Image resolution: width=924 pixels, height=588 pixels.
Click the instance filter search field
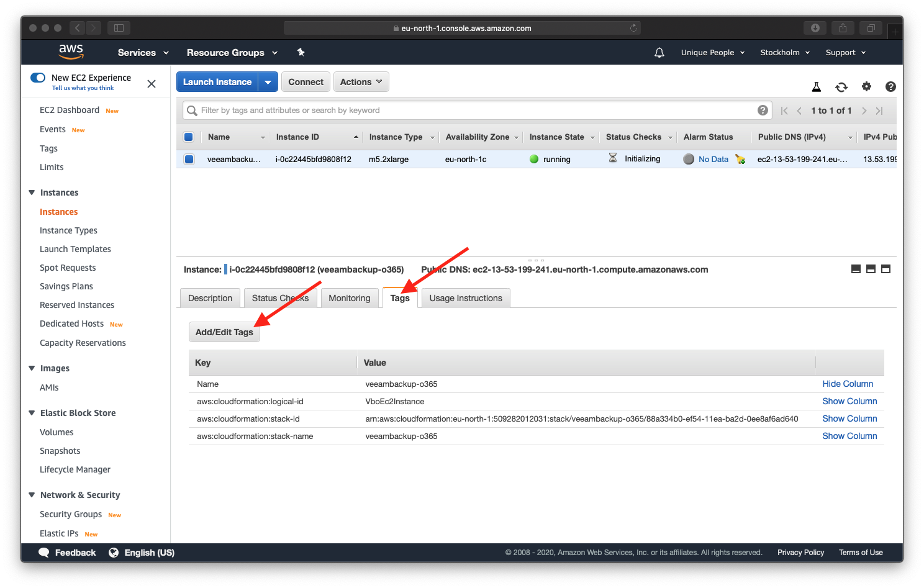(477, 111)
